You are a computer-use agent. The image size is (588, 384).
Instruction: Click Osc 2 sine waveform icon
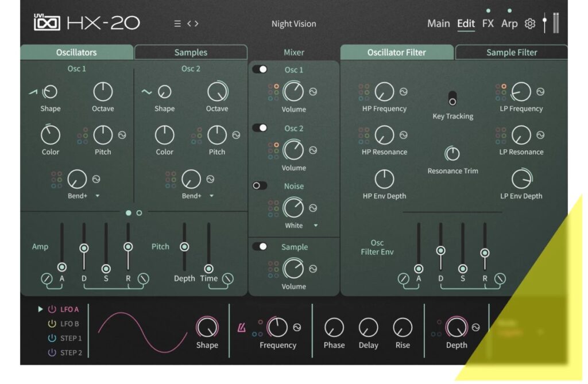click(146, 92)
